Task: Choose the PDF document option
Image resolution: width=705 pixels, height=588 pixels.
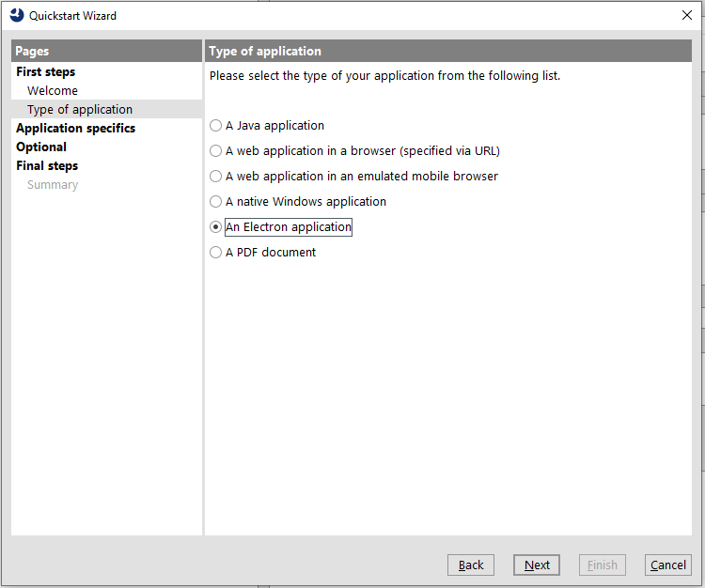Action: [216, 253]
